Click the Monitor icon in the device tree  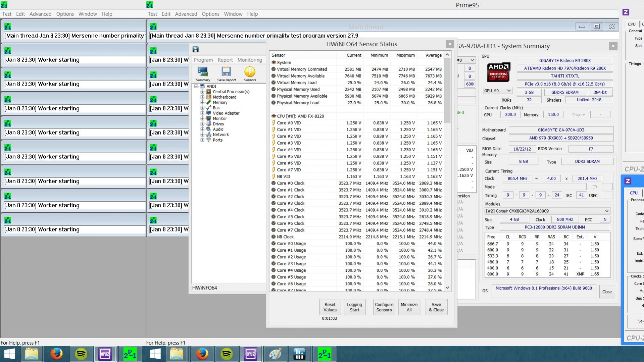pyautogui.click(x=209, y=118)
